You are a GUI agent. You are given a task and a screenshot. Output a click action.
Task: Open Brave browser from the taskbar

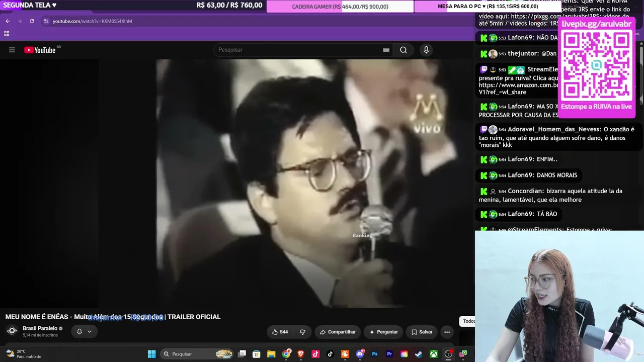point(301,354)
